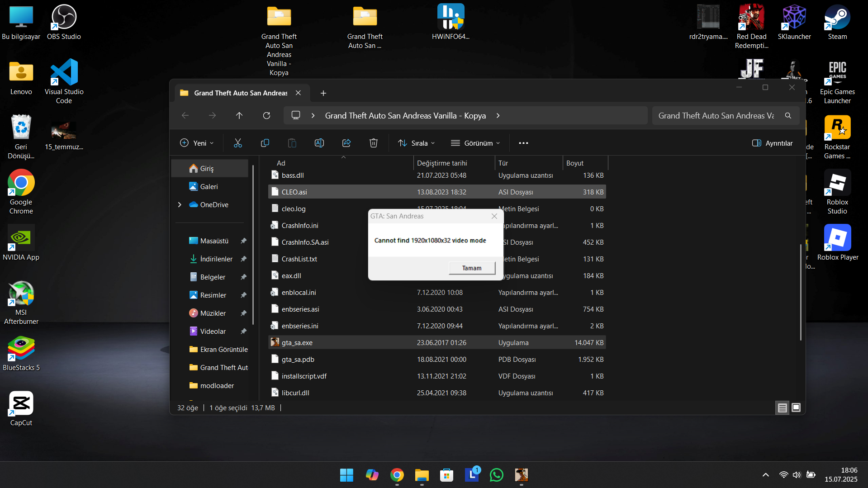This screenshot has height=488, width=868.
Task: Open clock and date in taskbar
Action: tap(840, 475)
